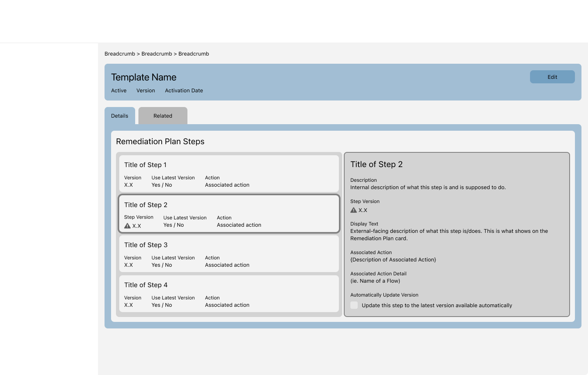Click Title of Step 2 heading in detail panel
The width and height of the screenshot is (588, 375).
click(x=376, y=164)
